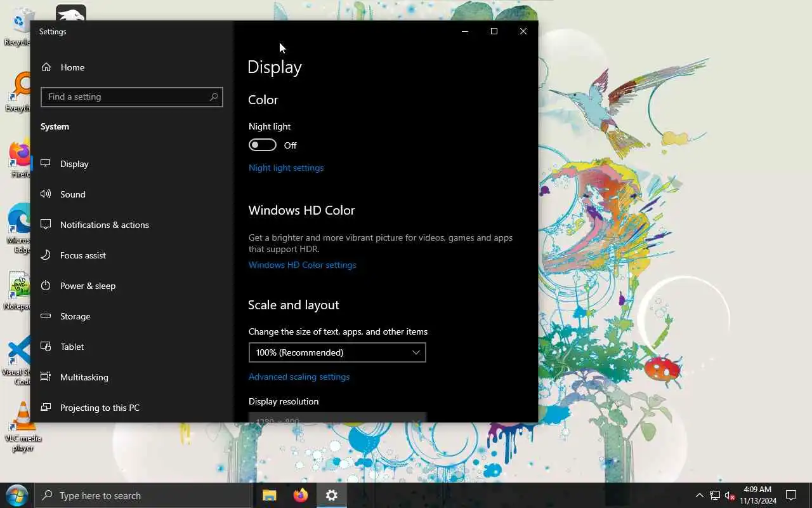The image size is (812, 508).
Task: Click the Scale and layout heading
Action: [293, 305]
